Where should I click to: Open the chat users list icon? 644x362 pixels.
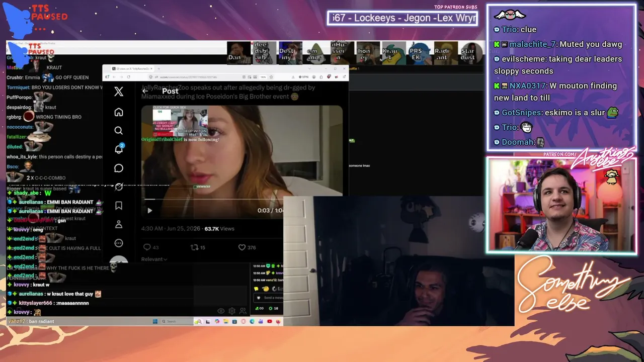243,311
